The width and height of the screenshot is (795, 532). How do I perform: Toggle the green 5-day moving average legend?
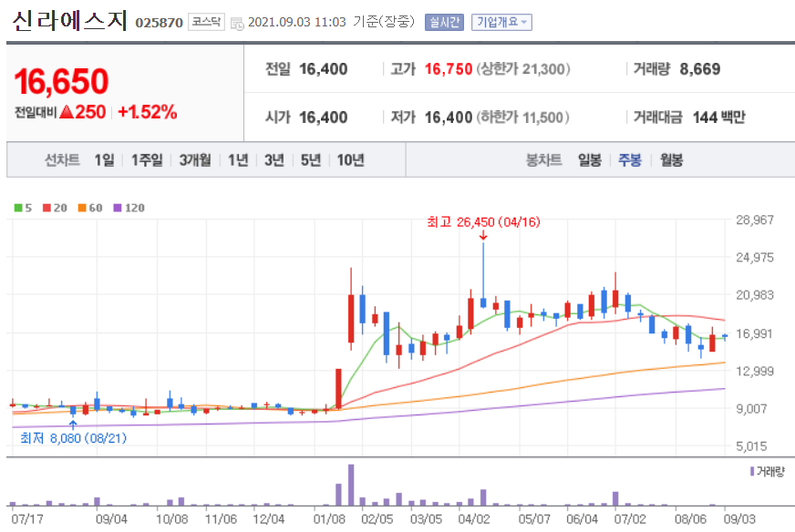click(x=23, y=207)
